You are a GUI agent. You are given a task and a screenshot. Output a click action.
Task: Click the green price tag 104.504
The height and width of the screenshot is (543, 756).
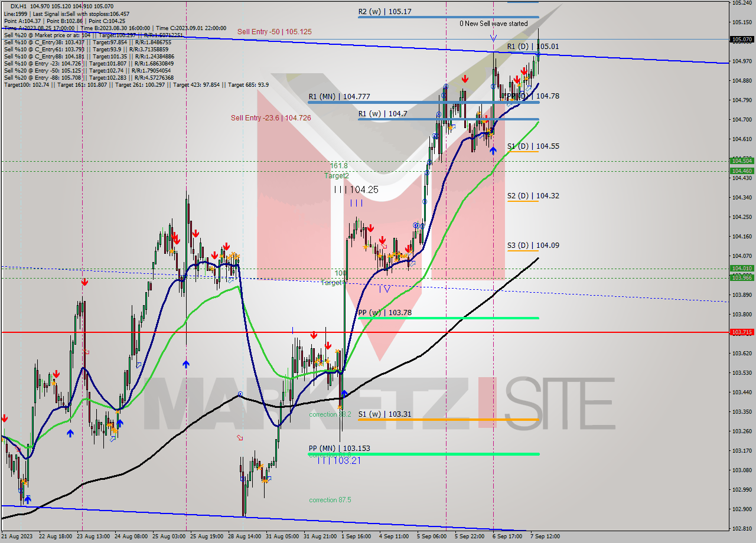(x=742, y=161)
